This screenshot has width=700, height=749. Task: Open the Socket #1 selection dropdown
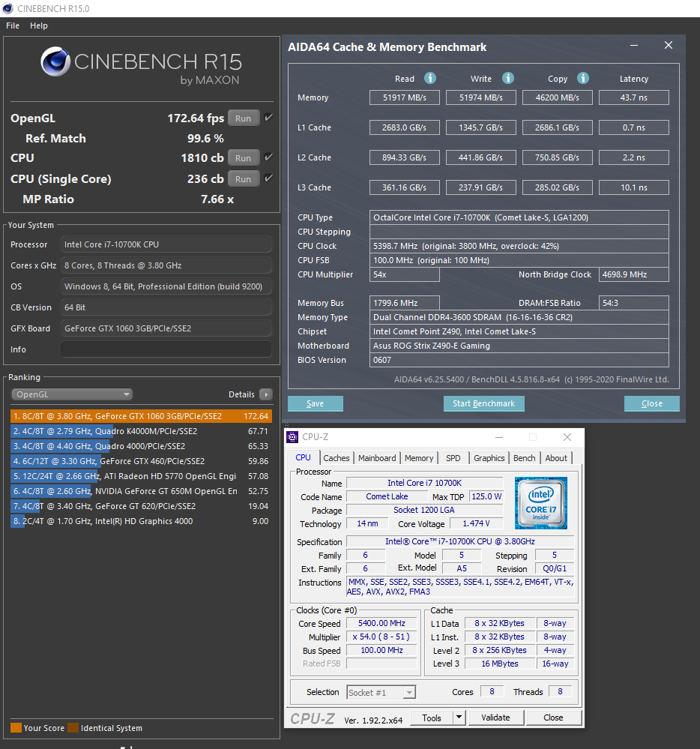[381, 692]
